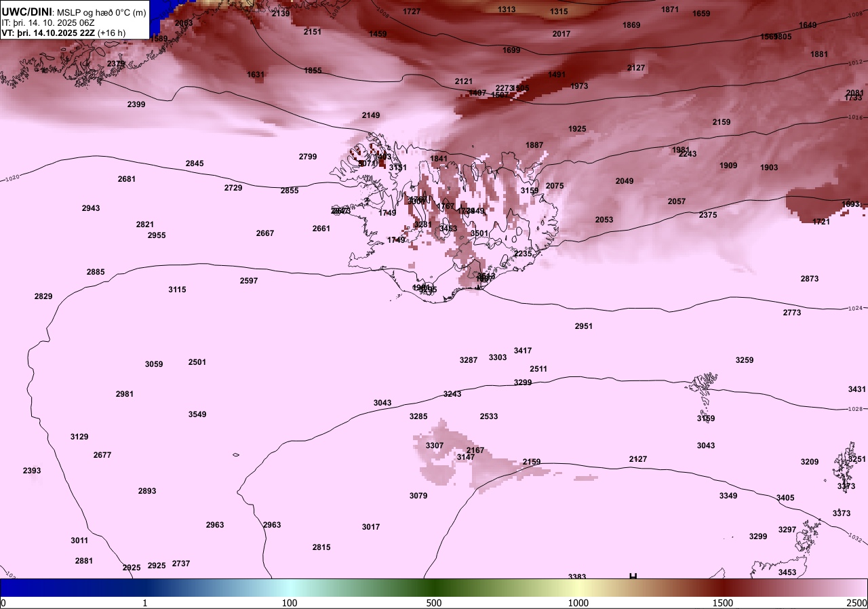Click the value 1721

point(821,222)
